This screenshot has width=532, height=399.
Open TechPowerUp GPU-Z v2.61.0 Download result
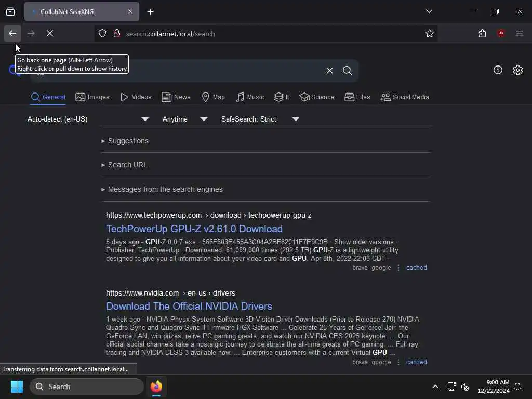[x=194, y=229]
